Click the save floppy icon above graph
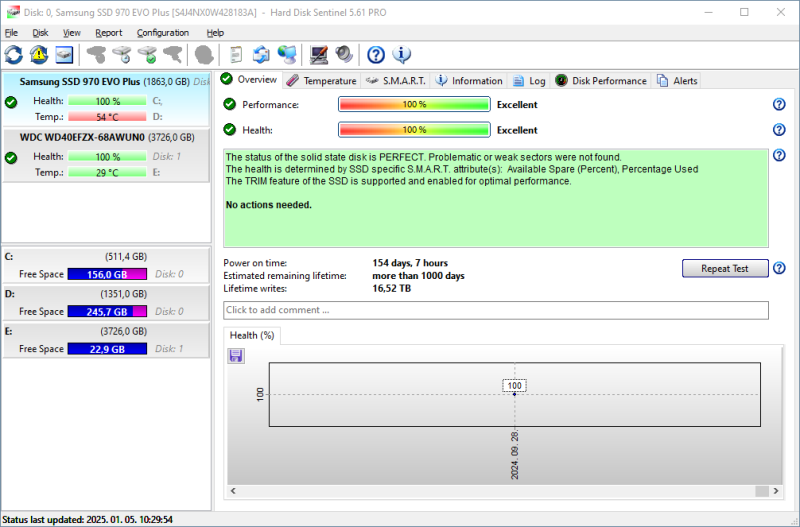800x527 pixels. click(x=236, y=356)
